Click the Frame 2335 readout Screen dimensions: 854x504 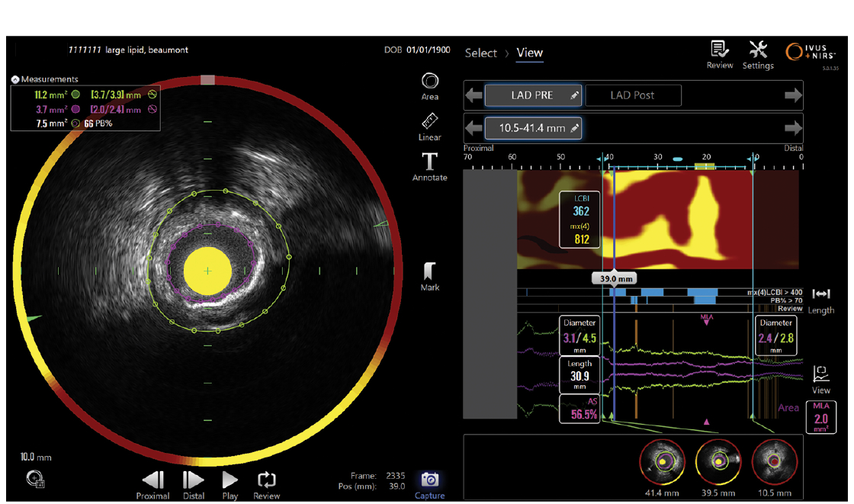(378, 476)
